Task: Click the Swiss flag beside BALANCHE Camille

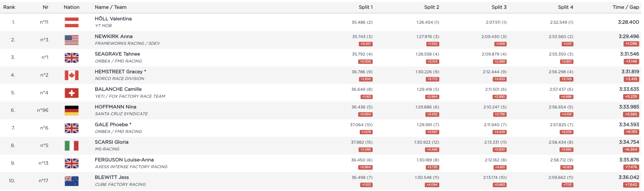Action: click(x=71, y=93)
